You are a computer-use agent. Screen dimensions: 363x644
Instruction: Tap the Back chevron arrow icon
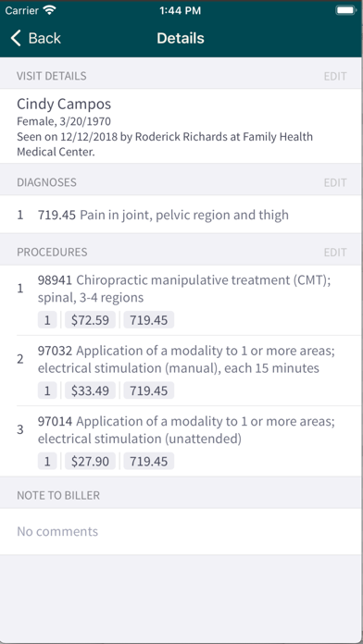click(16, 38)
